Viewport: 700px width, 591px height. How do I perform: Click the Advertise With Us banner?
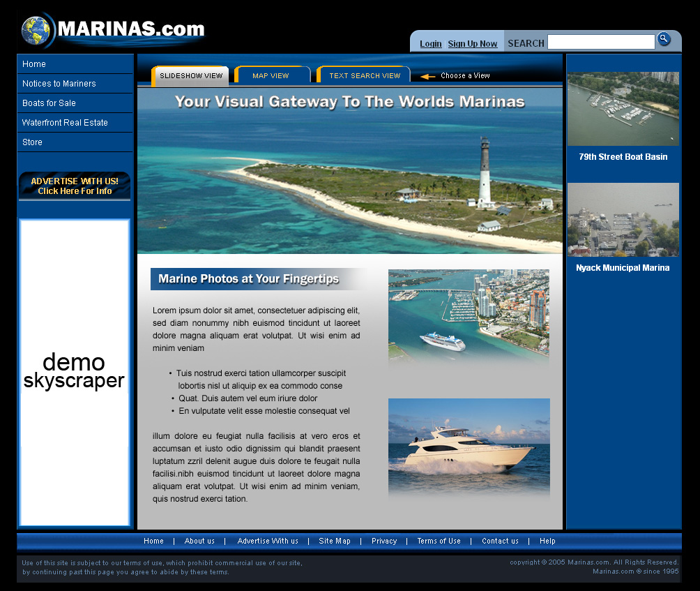click(75, 186)
